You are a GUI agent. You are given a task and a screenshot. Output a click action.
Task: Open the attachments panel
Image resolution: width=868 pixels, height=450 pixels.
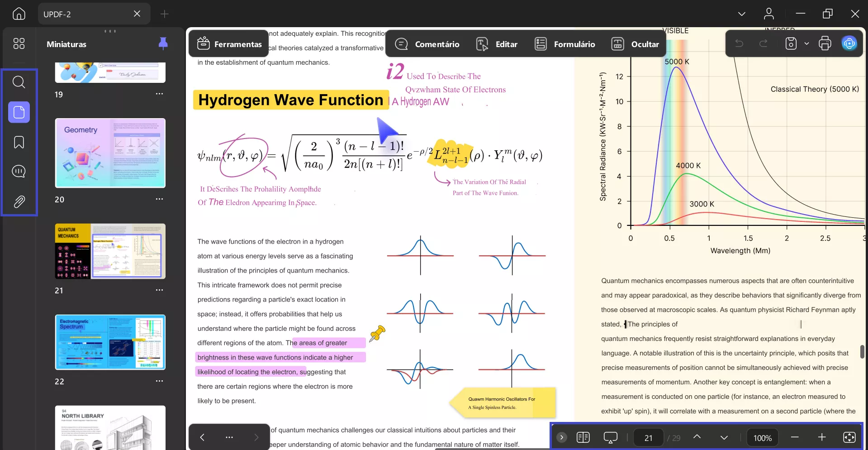click(19, 201)
